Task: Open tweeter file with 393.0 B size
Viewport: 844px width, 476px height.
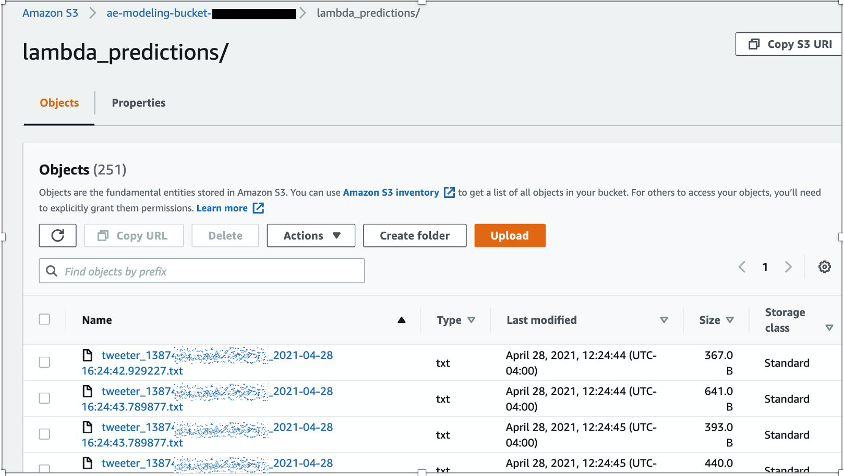Action: coord(207,435)
